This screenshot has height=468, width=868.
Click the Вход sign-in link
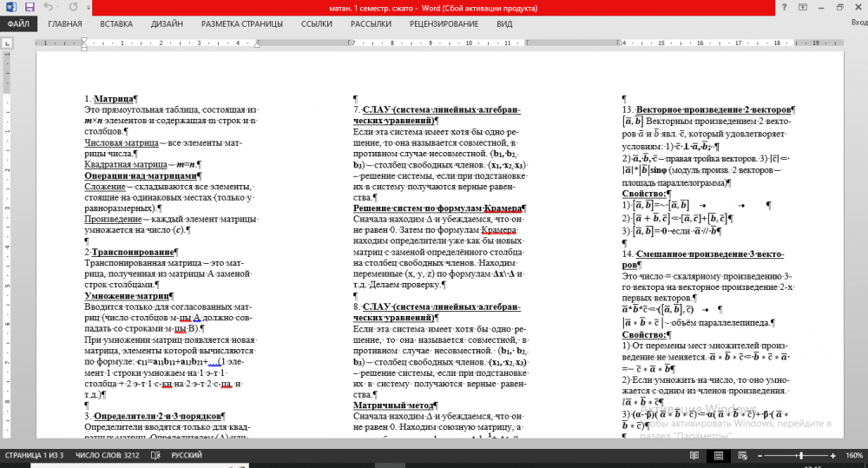pyautogui.click(x=859, y=23)
